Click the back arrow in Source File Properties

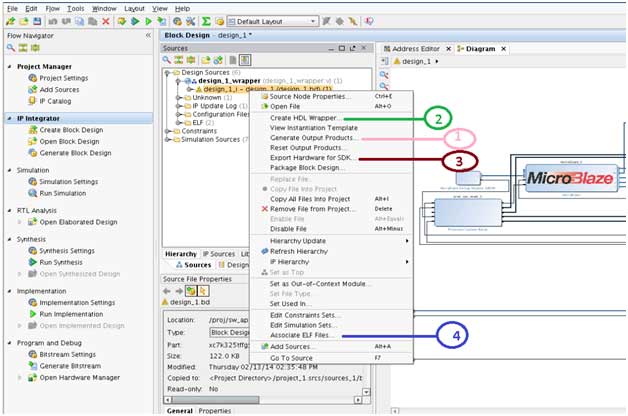[167, 291]
